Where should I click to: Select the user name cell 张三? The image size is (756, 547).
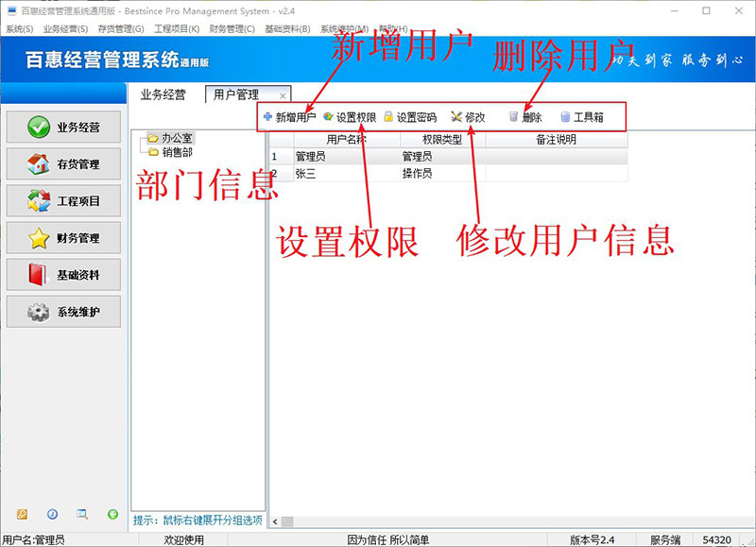pyautogui.click(x=347, y=174)
